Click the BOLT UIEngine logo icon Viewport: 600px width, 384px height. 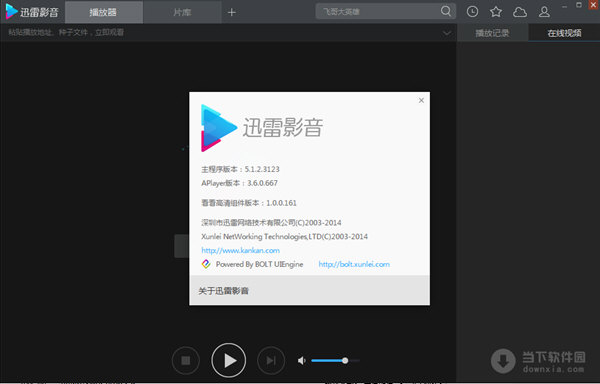[206, 264]
